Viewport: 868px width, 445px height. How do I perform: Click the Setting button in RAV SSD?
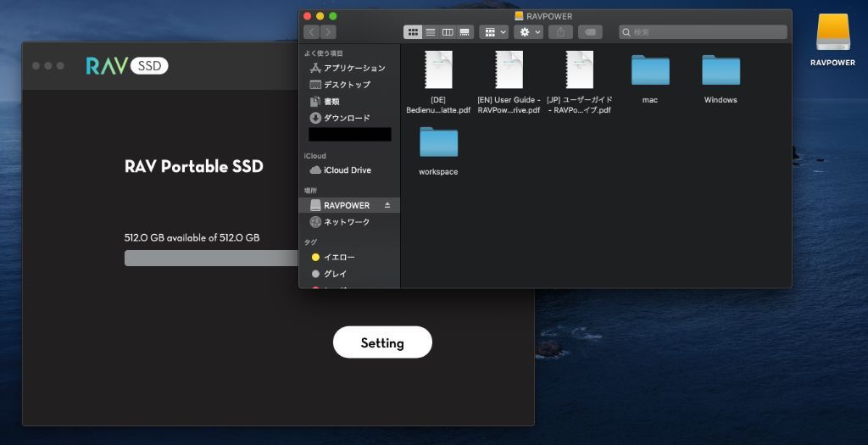point(382,342)
